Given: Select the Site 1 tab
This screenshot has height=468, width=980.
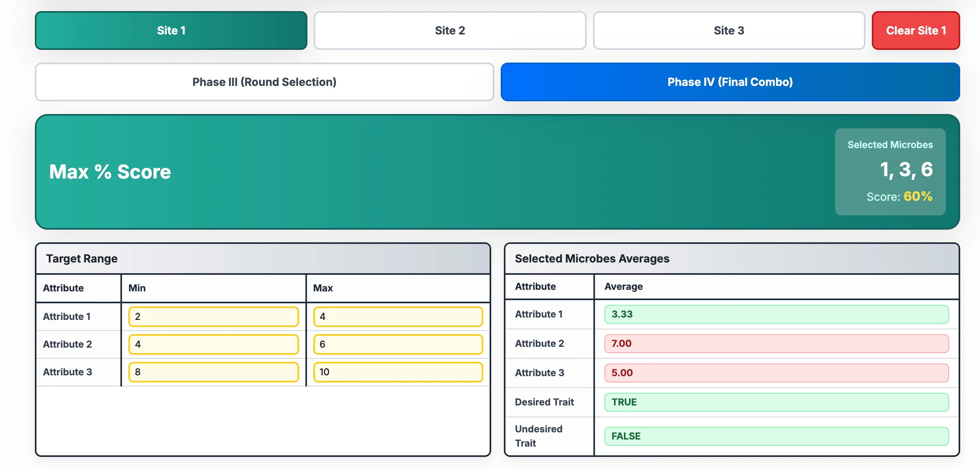Looking at the screenshot, I should coord(171,30).
